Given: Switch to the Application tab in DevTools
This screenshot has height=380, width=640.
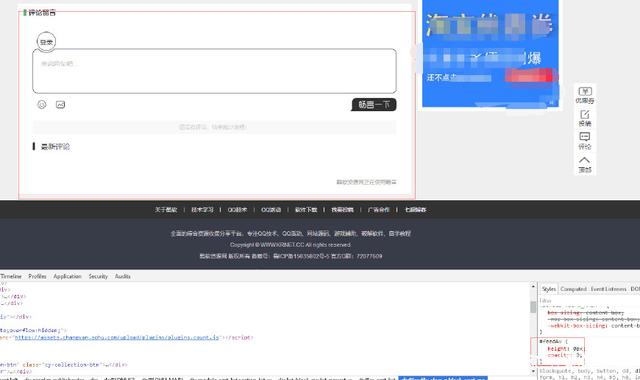Looking at the screenshot, I should point(67,276).
